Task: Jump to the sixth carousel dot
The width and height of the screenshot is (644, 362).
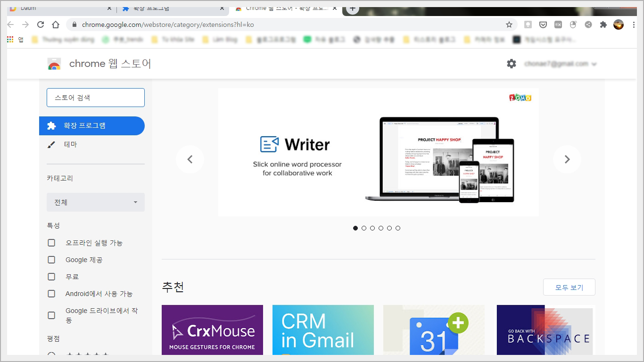Action: click(398, 228)
